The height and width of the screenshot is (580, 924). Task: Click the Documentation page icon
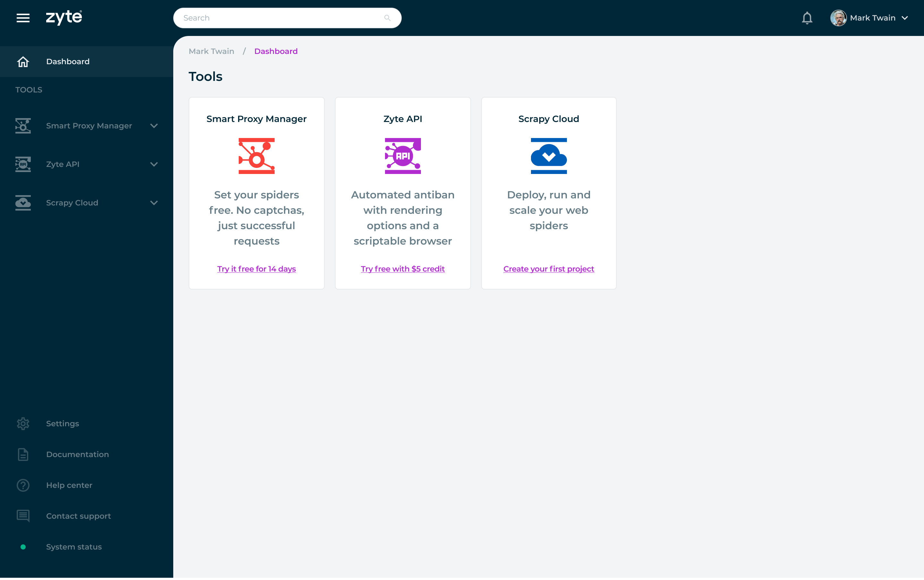coord(23,454)
